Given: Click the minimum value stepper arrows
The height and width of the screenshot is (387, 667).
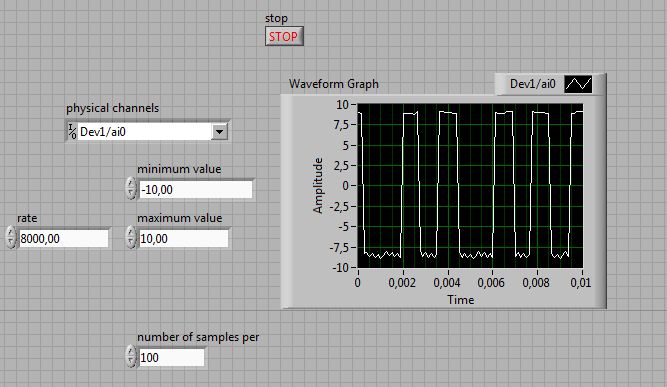Looking at the screenshot, I should tap(131, 189).
